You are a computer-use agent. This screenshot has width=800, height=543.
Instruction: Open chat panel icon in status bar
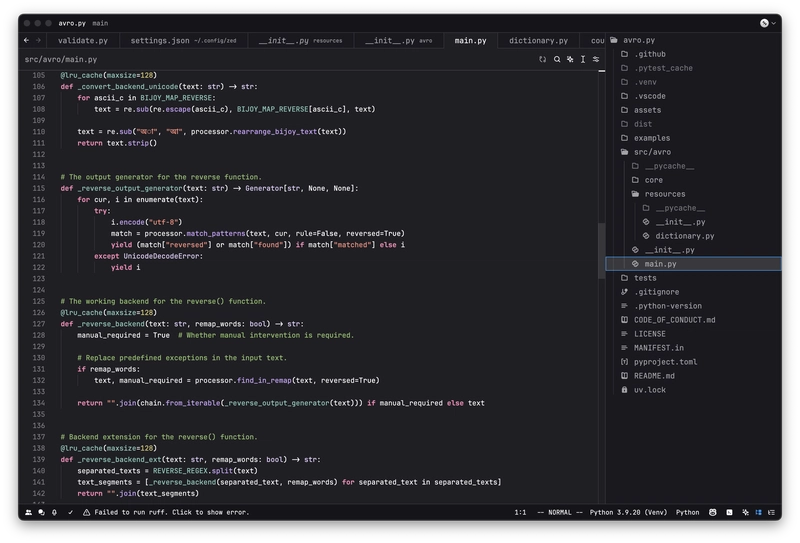coord(41,512)
